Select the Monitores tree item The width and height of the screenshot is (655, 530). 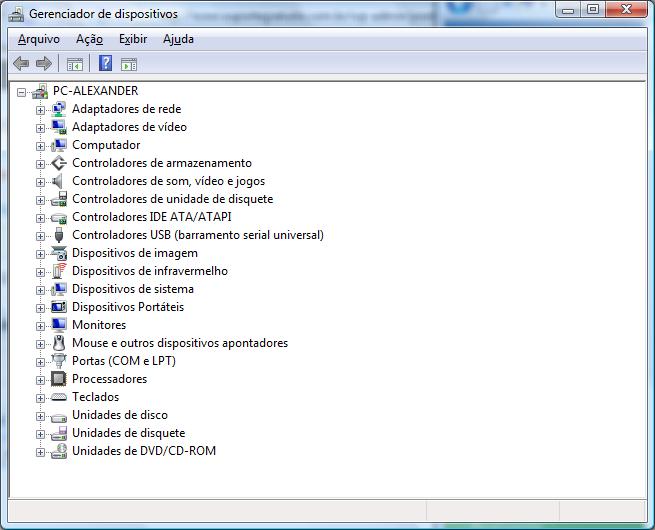pos(99,325)
